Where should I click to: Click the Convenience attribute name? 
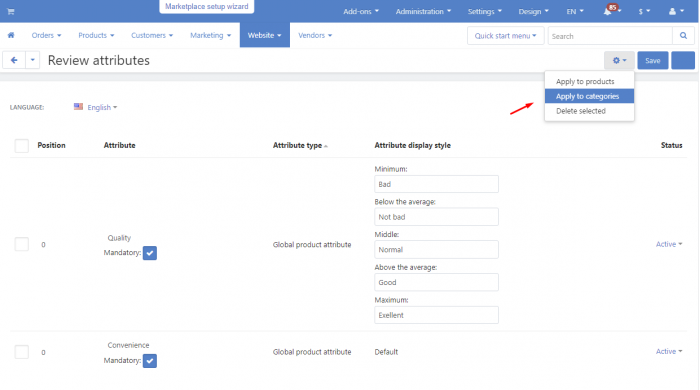pyautogui.click(x=128, y=345)
